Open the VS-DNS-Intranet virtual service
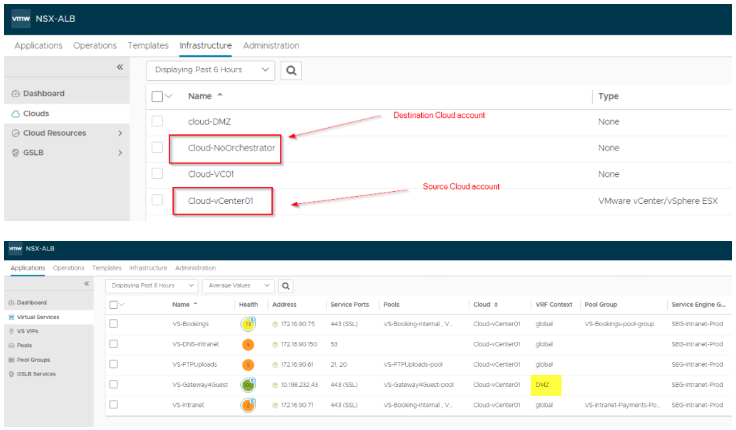Viewport: 736px width, 430px height. pyautogui.click(x=194, y=344)
